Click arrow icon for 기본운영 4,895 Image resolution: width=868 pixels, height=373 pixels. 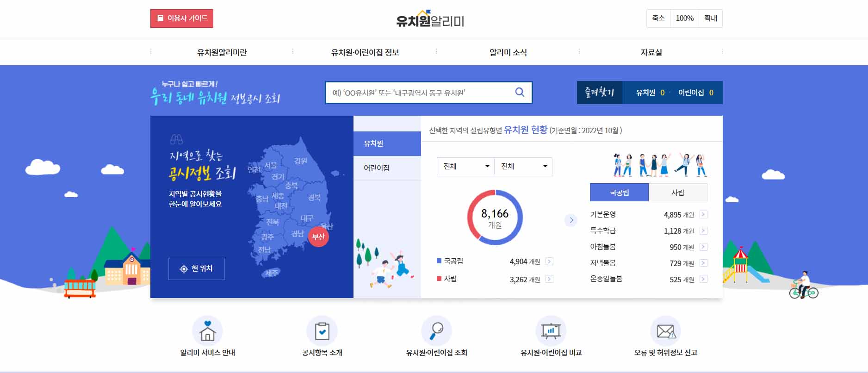tap(703, 214)
